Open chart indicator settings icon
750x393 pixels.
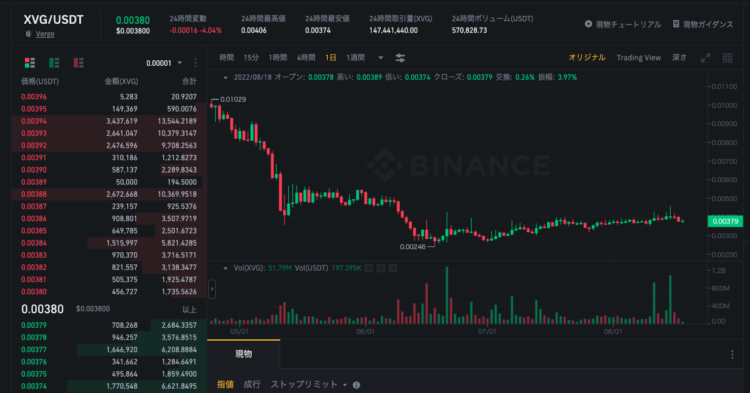tap(400, 58)
